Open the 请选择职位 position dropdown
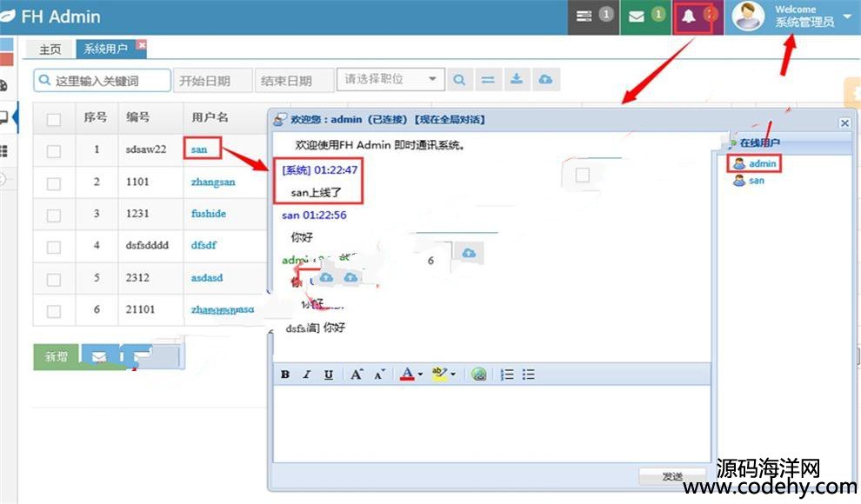 [390, 79]
